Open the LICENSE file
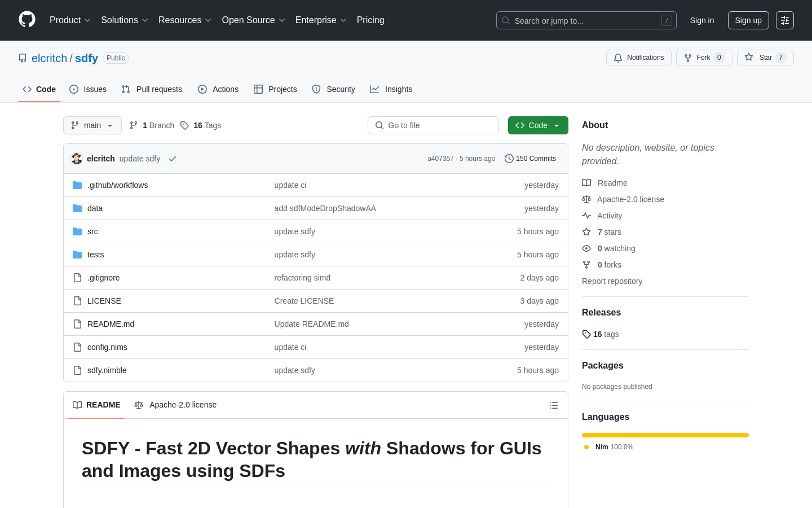Viewport: 812px width, 508px height. [104, 301]
